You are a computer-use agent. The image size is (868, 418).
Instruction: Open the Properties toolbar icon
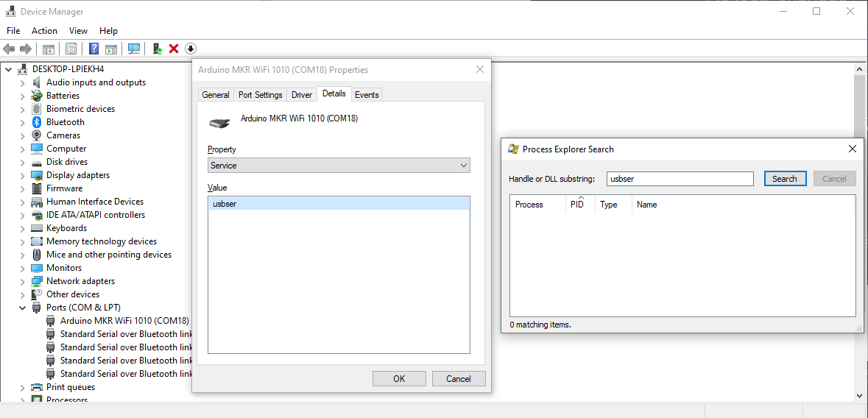[x=71, y=49]
